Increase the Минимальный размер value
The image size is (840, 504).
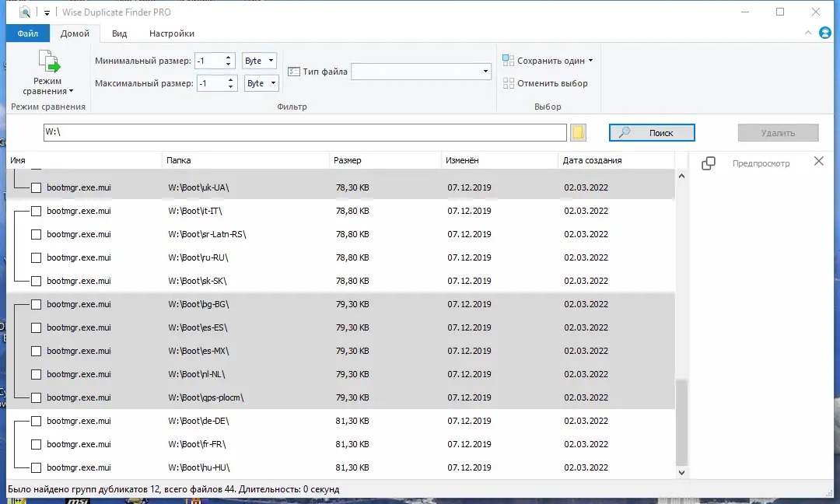pyautogui.click(x=229, y=57)
